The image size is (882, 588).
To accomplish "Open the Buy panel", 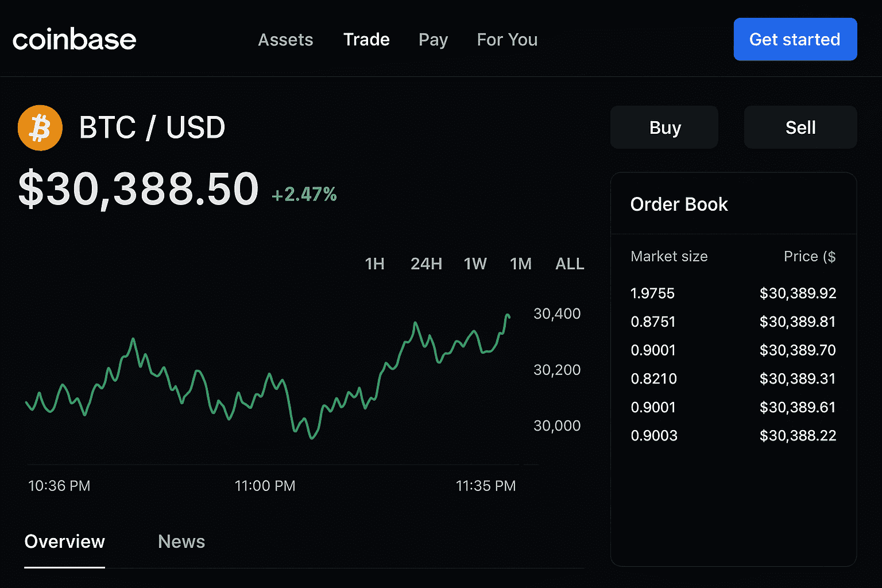I will (x=664, y=127).
